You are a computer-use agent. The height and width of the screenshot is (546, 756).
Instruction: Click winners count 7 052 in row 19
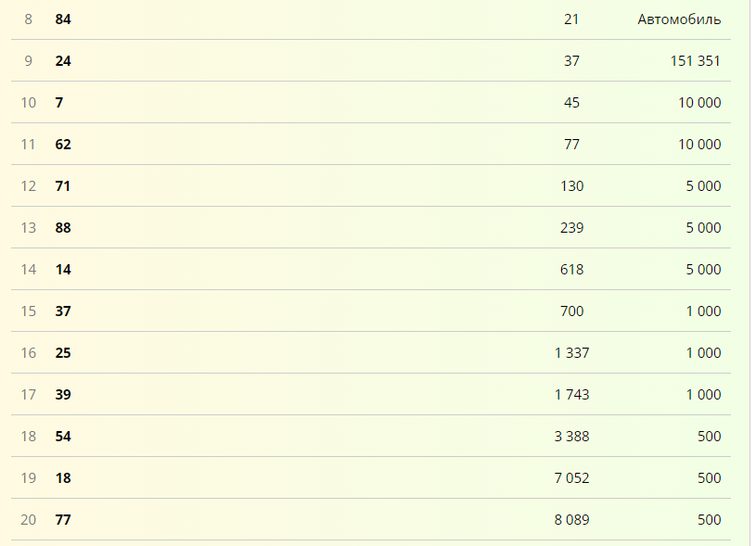[x=572, y=478]
